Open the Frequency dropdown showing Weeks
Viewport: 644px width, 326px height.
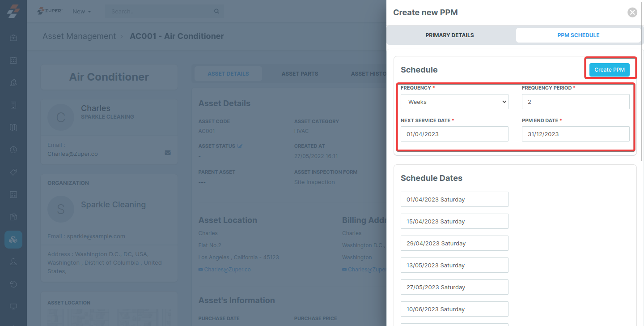[x=454, y=102]
